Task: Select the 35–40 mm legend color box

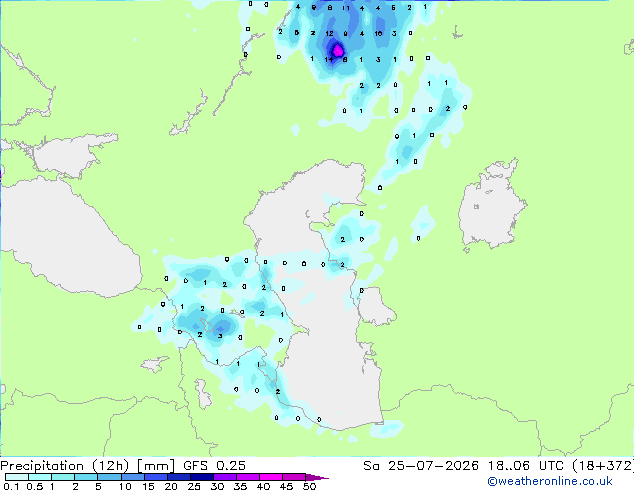Action: tap(247, 477)
